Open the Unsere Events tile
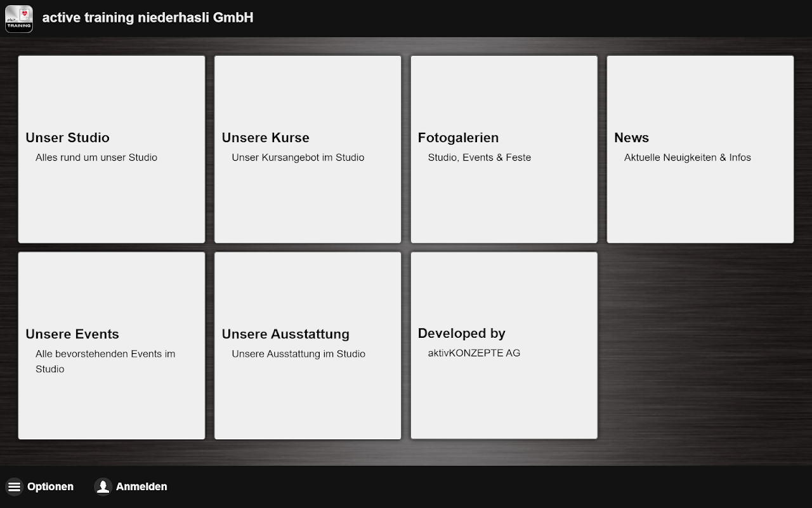This screenshot has height=508, width=812. (x=112, y=345)
